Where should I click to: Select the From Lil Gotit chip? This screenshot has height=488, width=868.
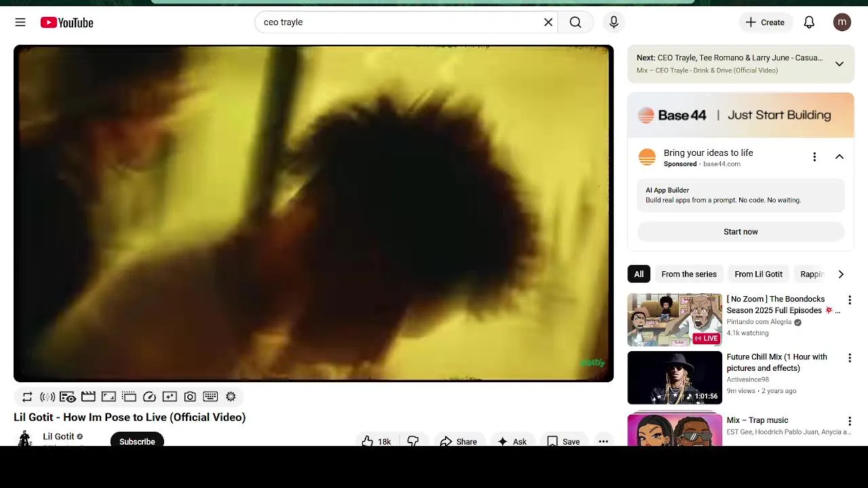[x=758, y=274]
